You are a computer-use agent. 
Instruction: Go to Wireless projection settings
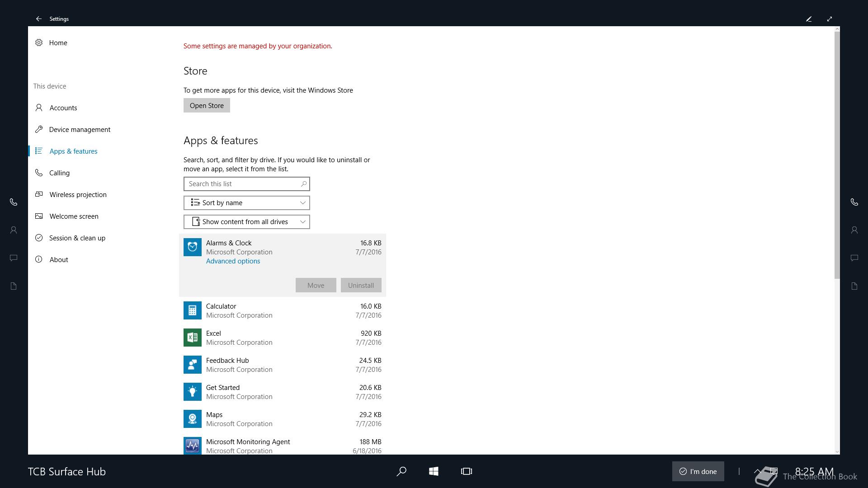pos(78,194)
